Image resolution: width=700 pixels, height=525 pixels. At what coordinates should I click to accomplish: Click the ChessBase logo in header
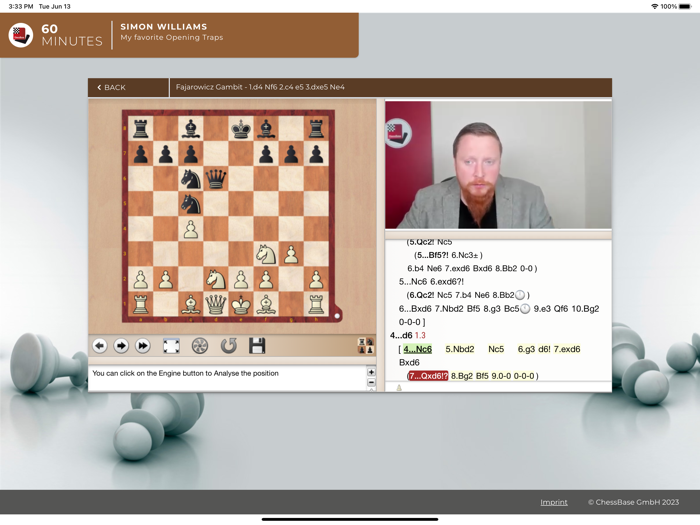coord(21,35)
